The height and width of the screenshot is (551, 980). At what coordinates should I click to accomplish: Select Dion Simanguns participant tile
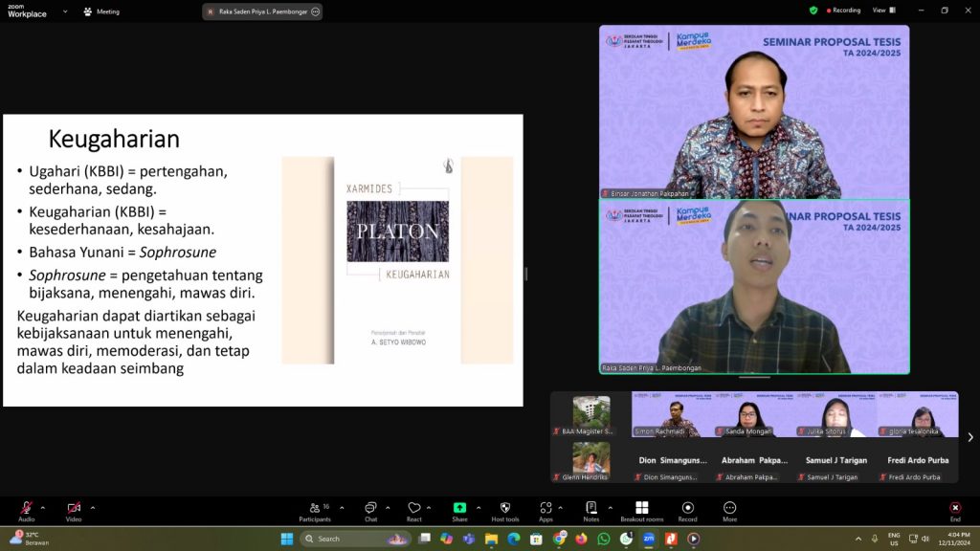click(x=673, y=461)
